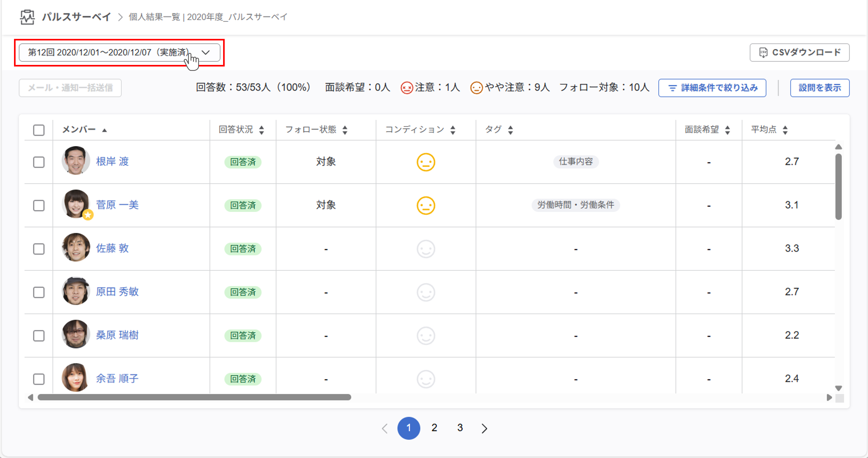Check the row checkbox for 根岸 渡

coord(38,162)
